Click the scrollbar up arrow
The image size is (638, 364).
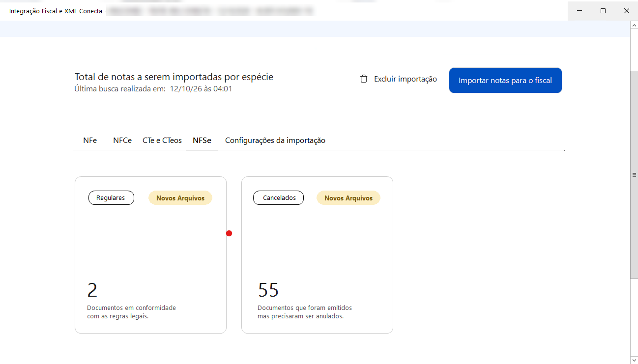[634, 26]
